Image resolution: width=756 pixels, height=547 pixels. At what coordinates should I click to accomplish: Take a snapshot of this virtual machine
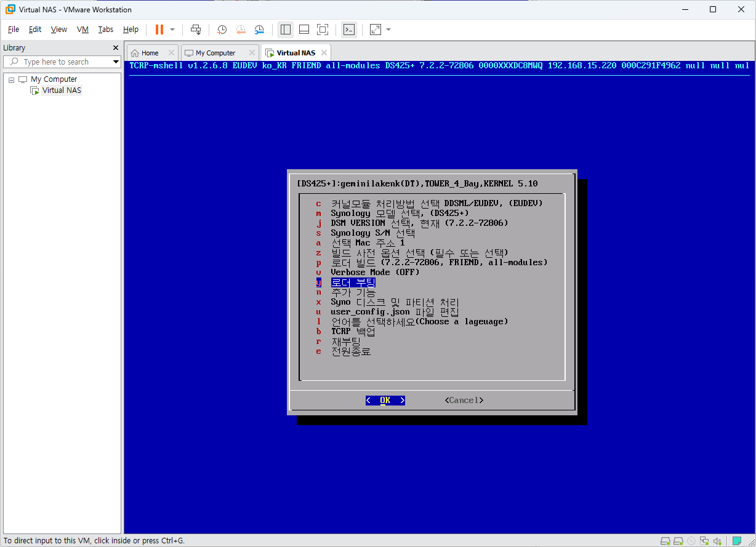pyautogui.click(x=222, y=30)
